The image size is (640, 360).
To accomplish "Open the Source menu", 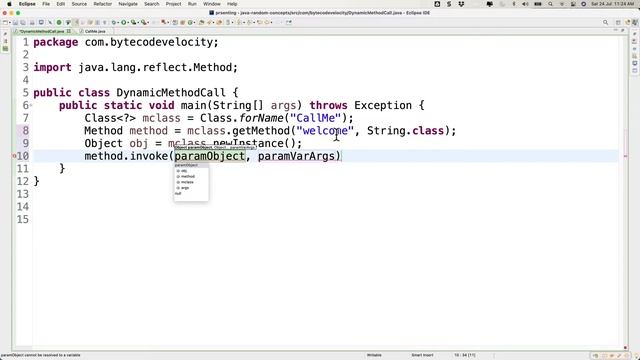I will (79, 4).
